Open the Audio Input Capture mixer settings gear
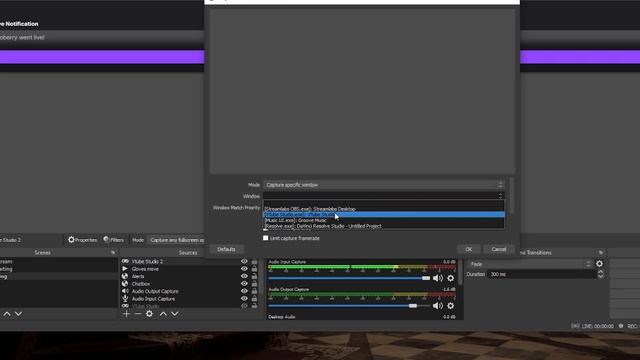Screen dimensions: 640x360 (x=451, y=278)
